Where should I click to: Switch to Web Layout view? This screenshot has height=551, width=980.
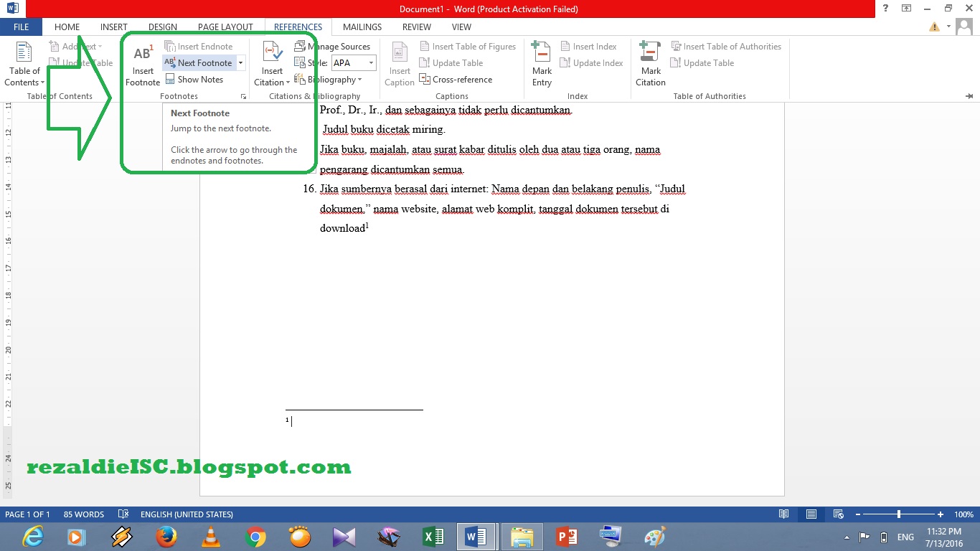click(838, 514)
